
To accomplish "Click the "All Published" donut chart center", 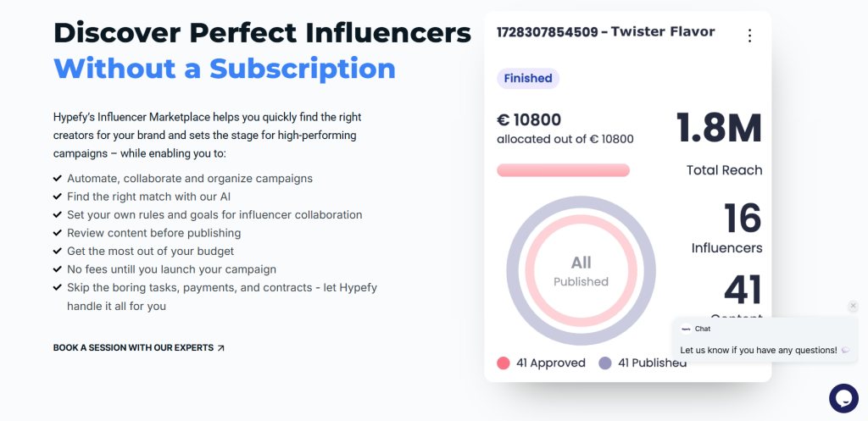I will (581, 270).
